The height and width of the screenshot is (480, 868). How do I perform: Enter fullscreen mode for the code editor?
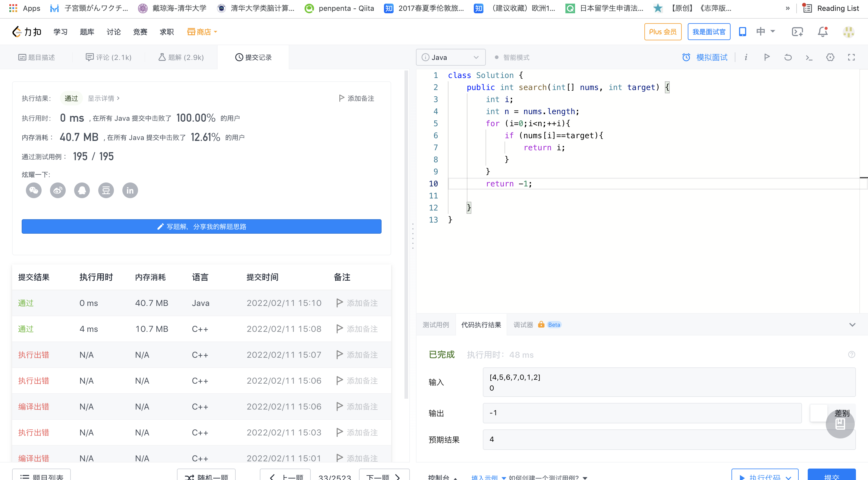pos(851,57)
